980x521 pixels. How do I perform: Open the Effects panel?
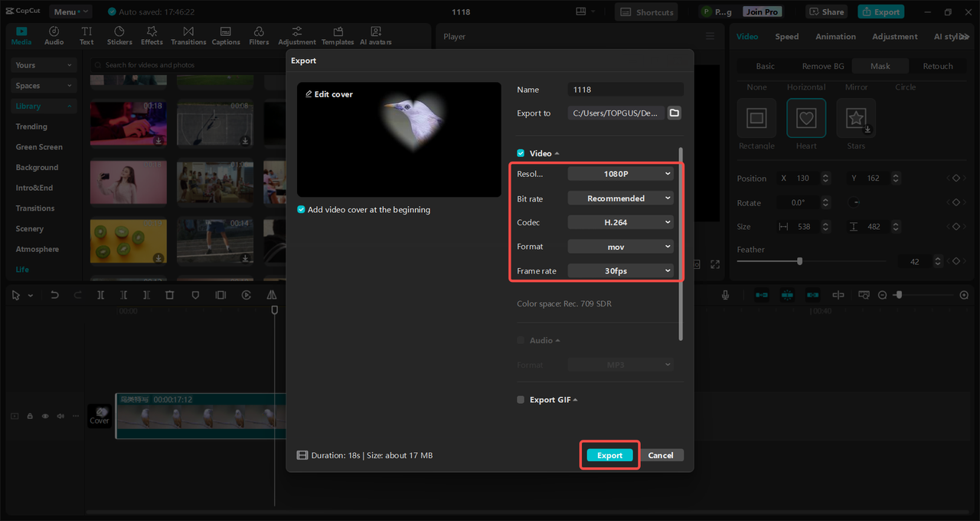click(152, 35)
